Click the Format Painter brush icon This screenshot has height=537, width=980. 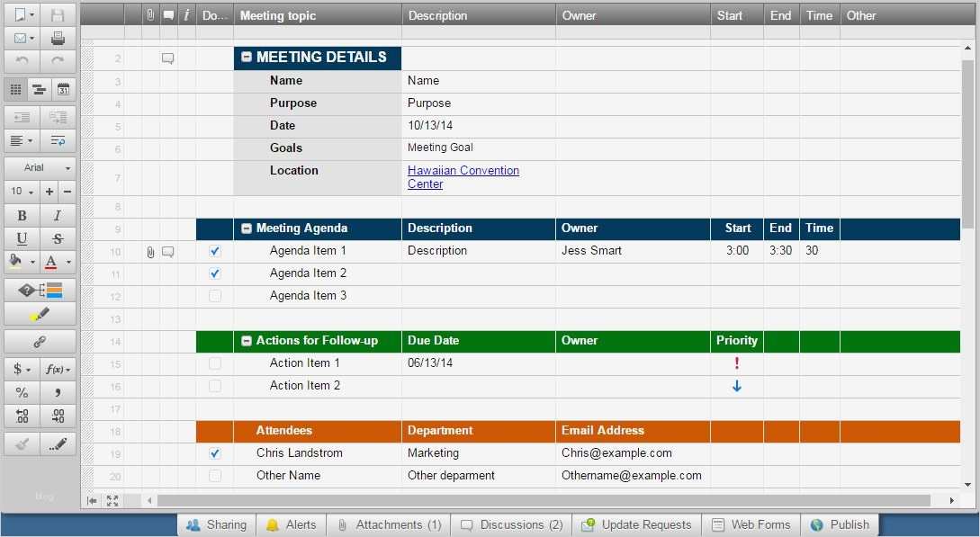point(22,444)
